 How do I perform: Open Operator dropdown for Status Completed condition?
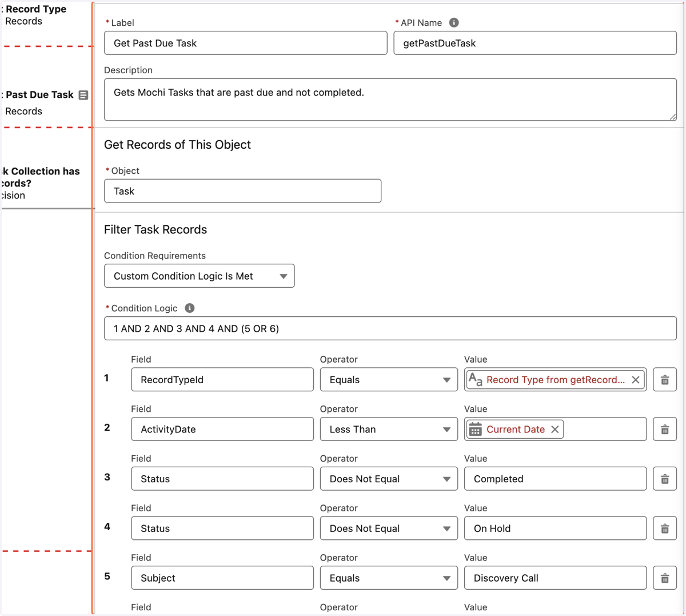click(x=389, y=479)
